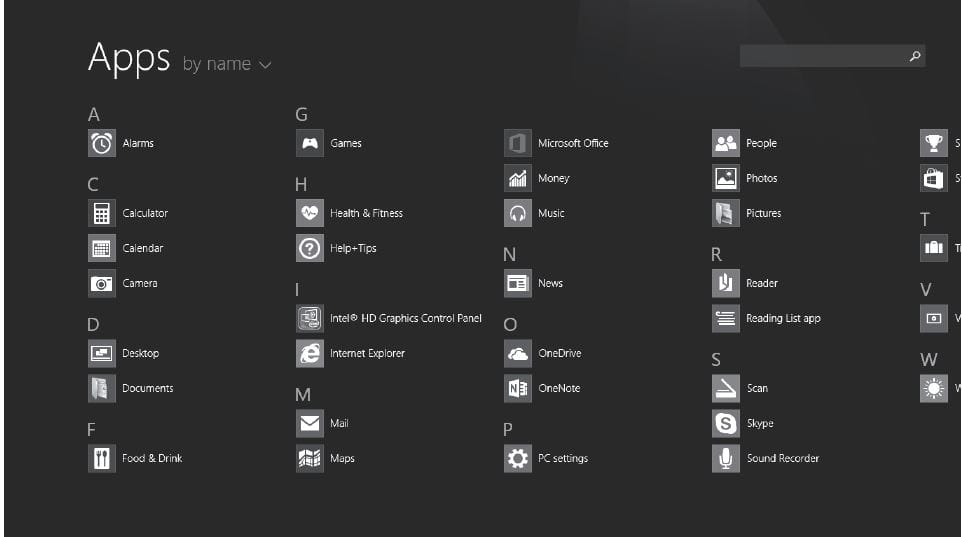Open the Money chart icon

tap(518, 179)
